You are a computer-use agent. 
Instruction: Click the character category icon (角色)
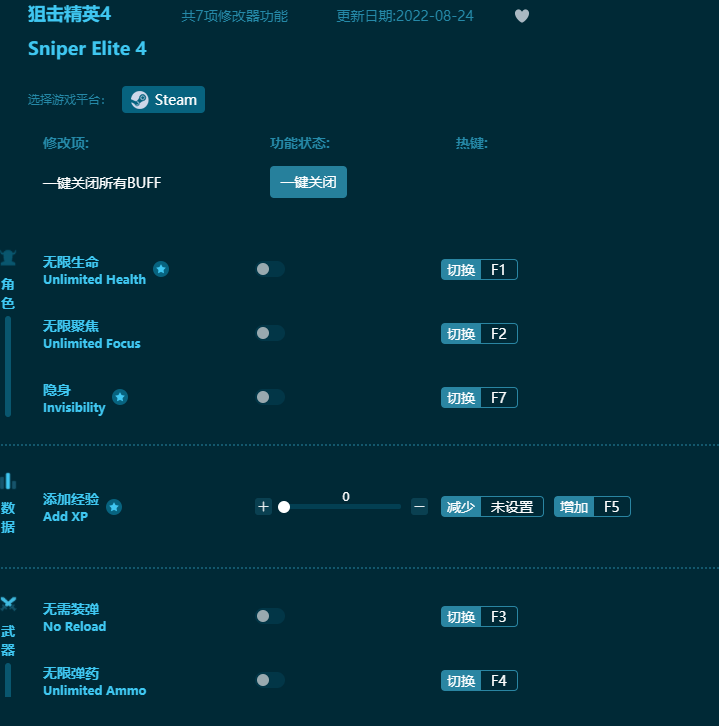8,257
